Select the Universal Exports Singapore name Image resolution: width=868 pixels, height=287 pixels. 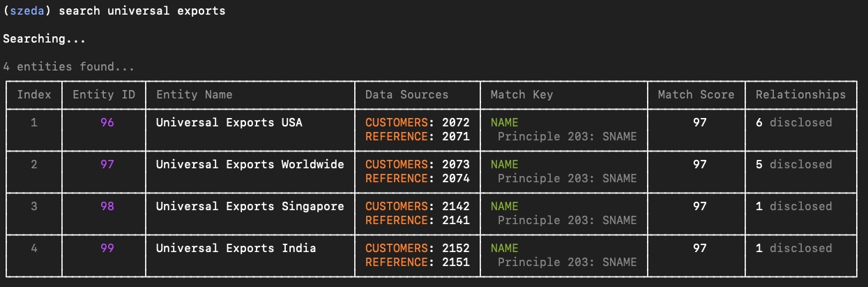pyautogui.click(x=250, y=206)
